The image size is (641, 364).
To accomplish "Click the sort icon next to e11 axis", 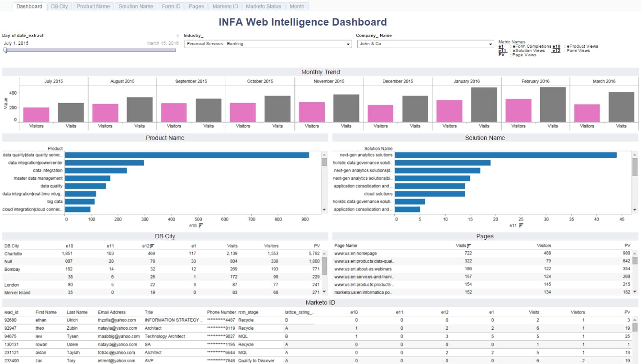I will coord(521,225).
